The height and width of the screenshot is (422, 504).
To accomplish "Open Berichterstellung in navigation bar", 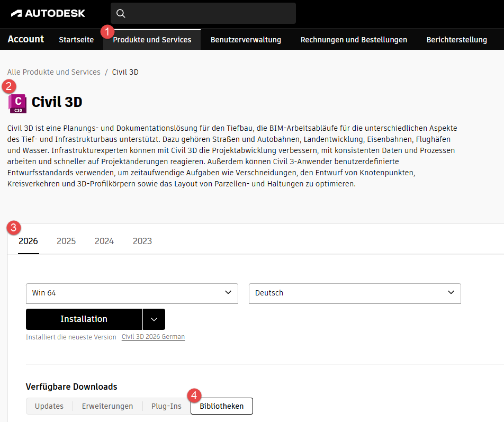I will 456,40.
